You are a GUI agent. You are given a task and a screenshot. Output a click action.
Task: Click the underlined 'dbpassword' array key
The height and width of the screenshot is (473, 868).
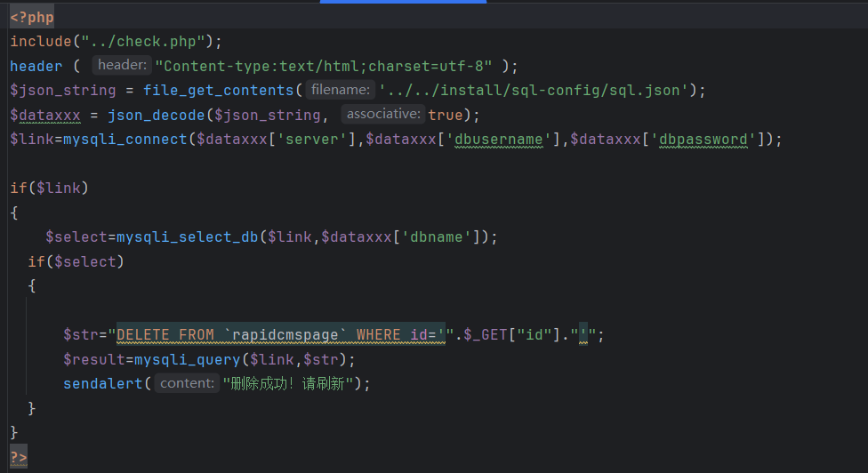pyautogui.click(x=708, y=139)
